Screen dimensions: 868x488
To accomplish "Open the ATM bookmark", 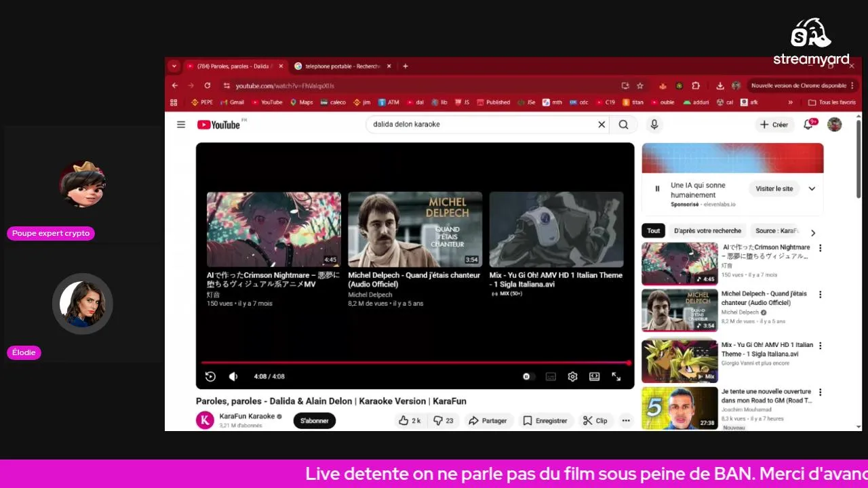I will [389, 102].
